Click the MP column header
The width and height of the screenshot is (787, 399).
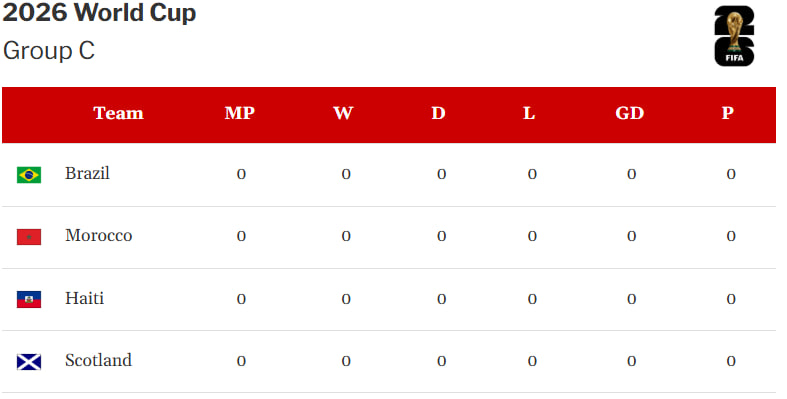click(x=240, y=113)
